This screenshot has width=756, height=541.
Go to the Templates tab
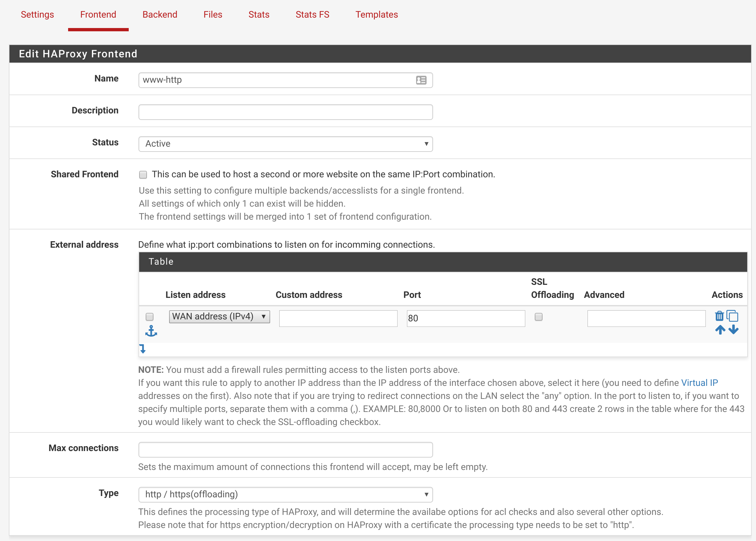click(x=376, y=15)
